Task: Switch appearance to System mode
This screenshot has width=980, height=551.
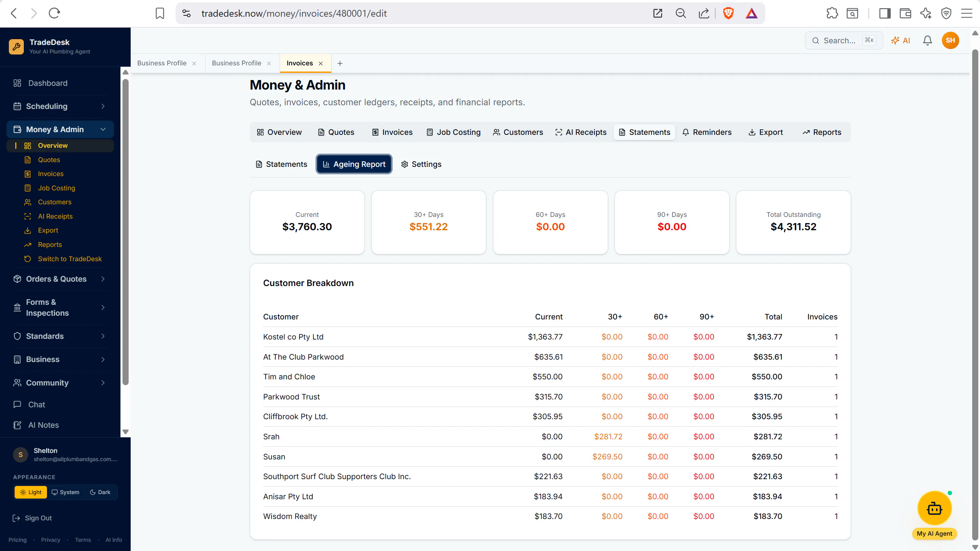Action: click(65, 492)
